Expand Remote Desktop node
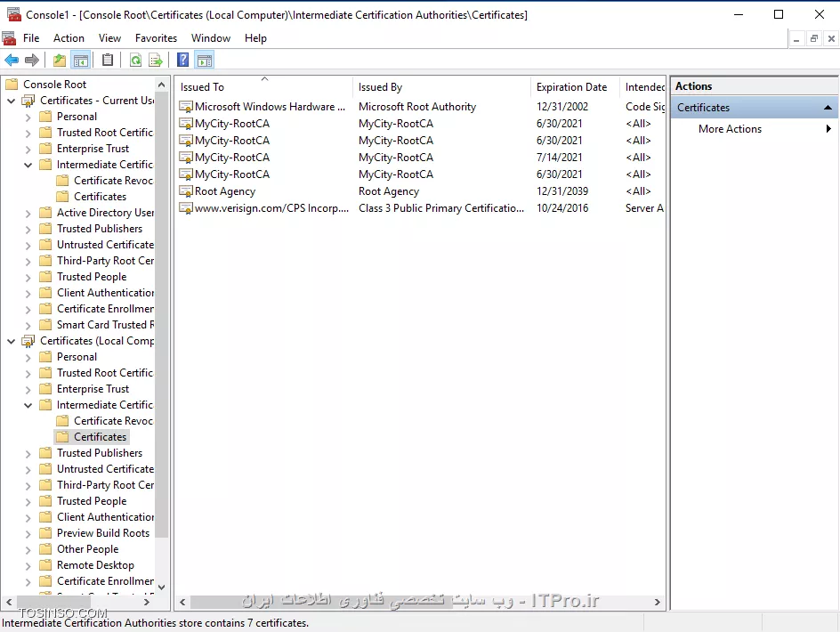This screenshot has width=840, height=632. (28, 565)
